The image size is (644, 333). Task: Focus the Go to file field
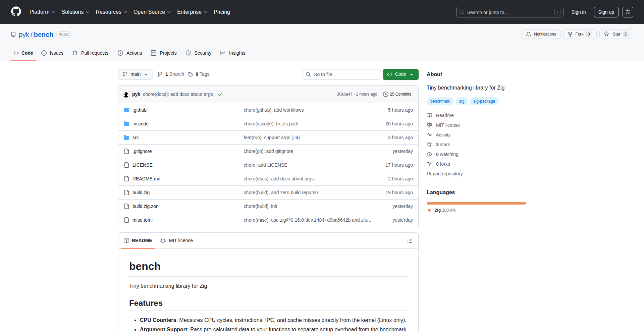[341, 74]
